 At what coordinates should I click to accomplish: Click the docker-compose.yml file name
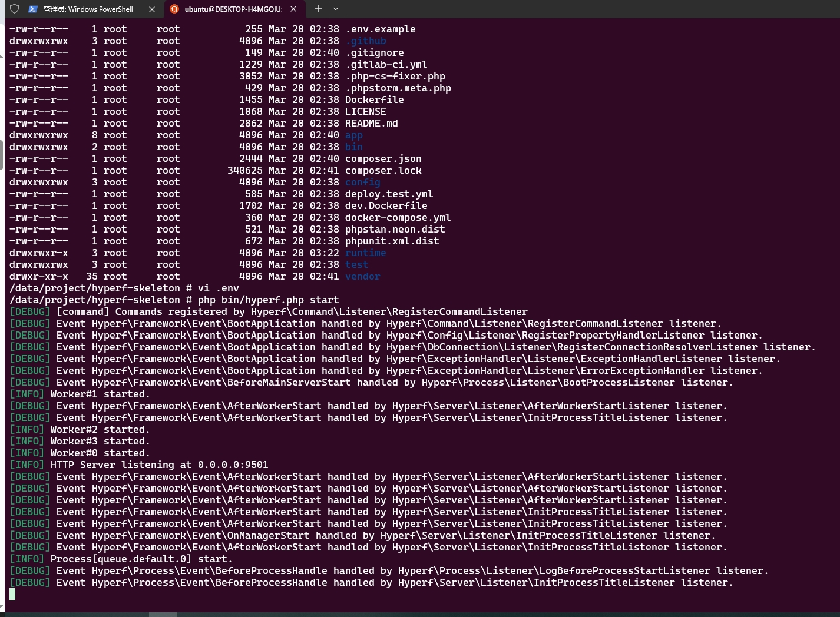click(x=398, y=218)
